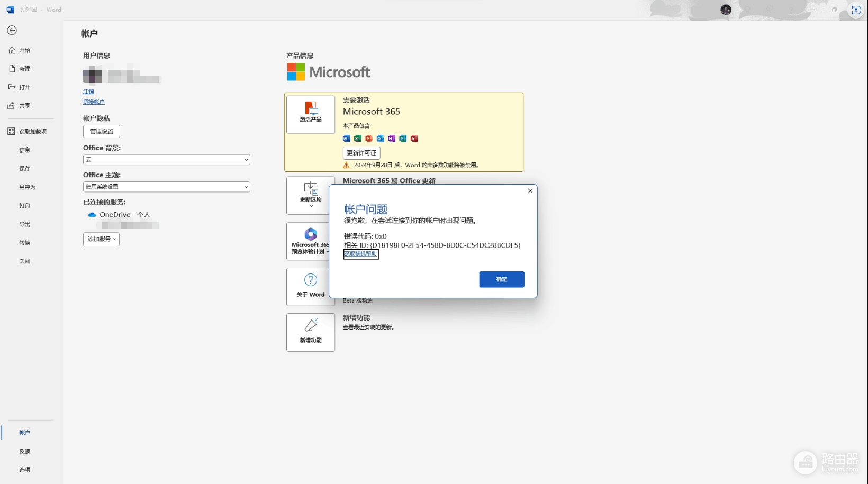
Task: Click 保存 in the sidebar
Action: pos(25,169)
